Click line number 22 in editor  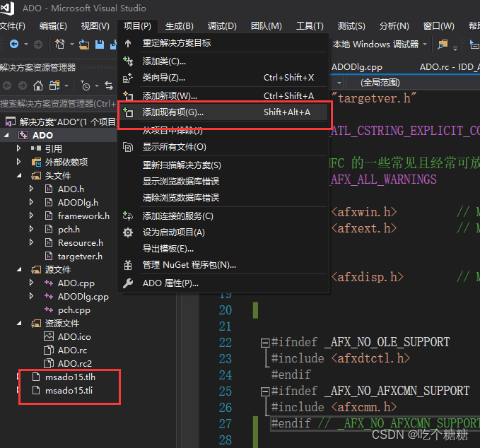click(x=226, y=343)
